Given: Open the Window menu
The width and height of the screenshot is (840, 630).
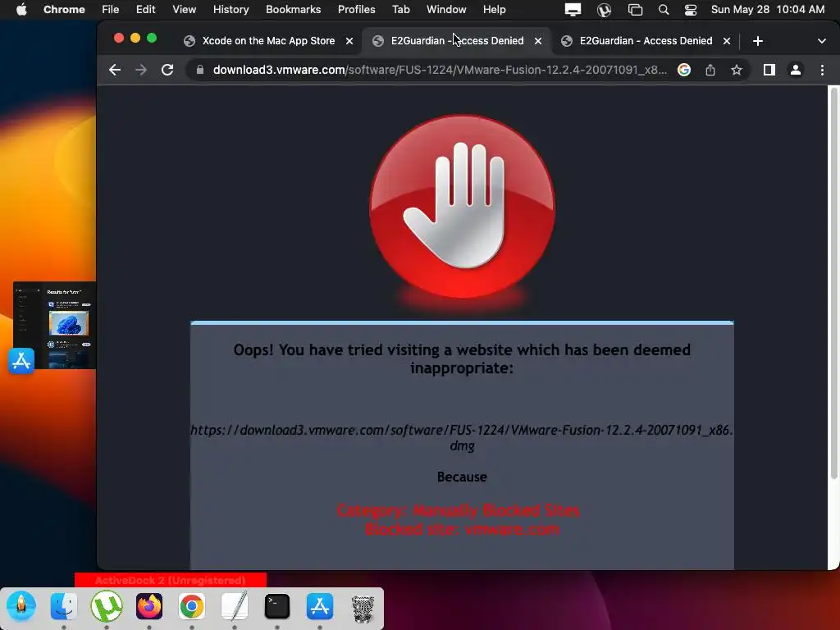Looking at the screenshot, I should click(x=446, y=10).
